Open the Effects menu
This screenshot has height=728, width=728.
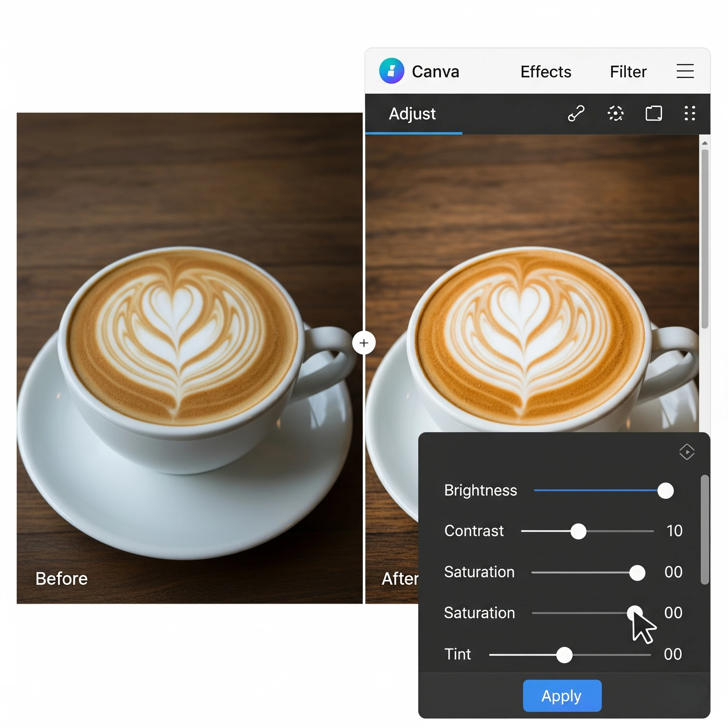(x=545, y=71)
